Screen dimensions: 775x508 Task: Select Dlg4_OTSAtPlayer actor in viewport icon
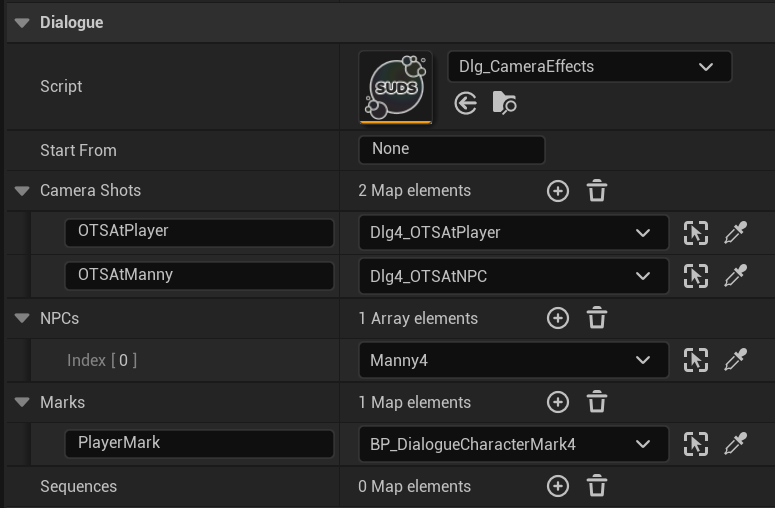(x=696, y=233)
